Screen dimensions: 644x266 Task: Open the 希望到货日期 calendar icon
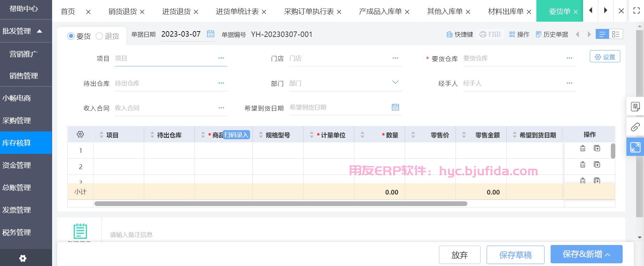click(395, 107)
